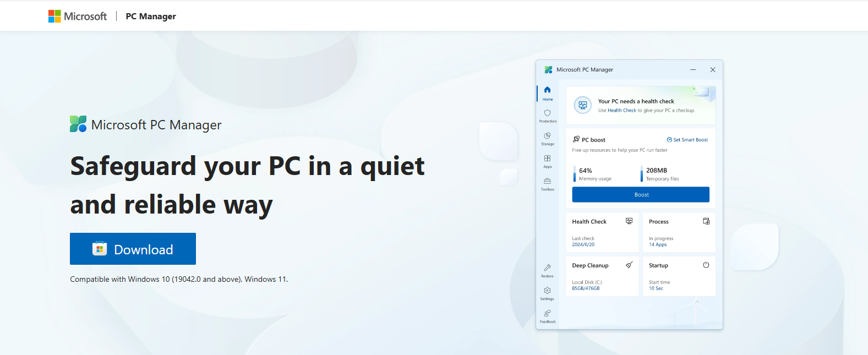868x355 pixels.
Task: Click the 'Safeguard your PC' headline
Action: tap(248, 185)
